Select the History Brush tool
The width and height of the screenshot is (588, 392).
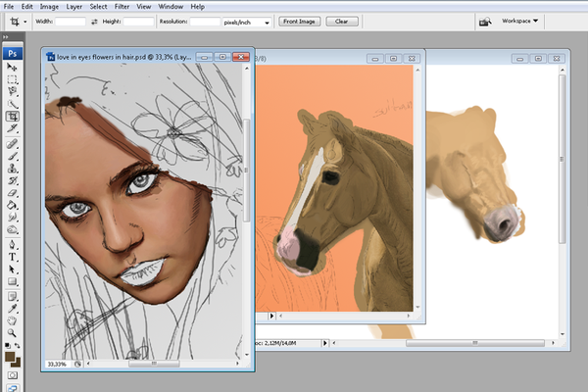click(x=12, y=180)
